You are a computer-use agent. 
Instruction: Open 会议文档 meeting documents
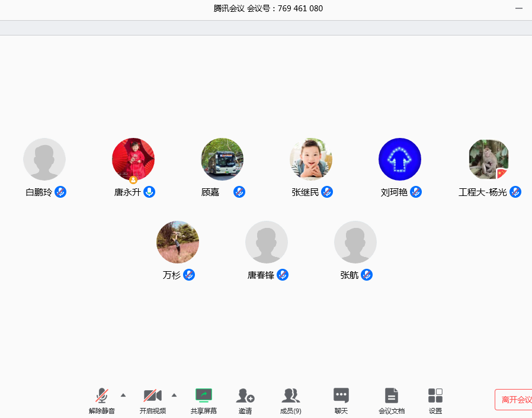point(391,396)
